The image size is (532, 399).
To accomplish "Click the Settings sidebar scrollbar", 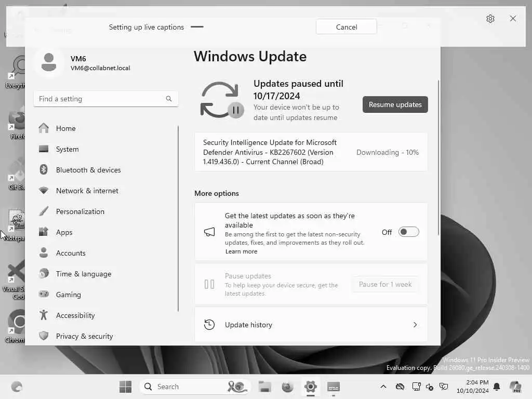I will pos(178,219).
